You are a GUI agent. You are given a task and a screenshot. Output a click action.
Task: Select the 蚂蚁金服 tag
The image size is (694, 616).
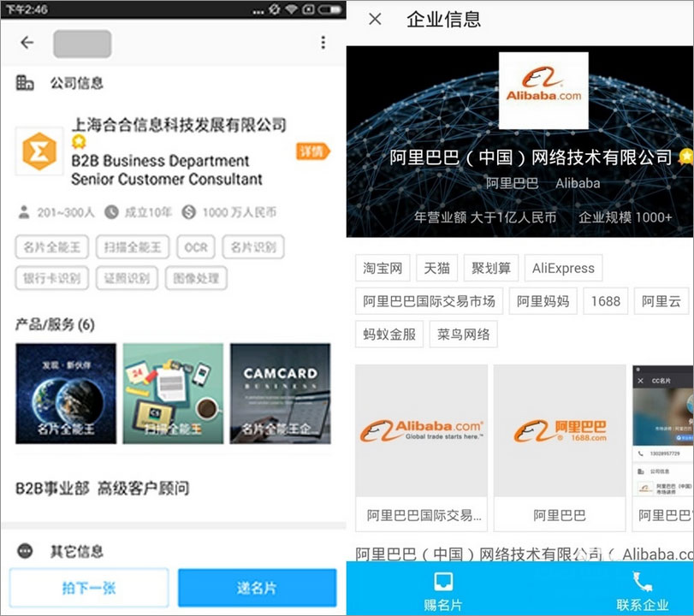389,335
